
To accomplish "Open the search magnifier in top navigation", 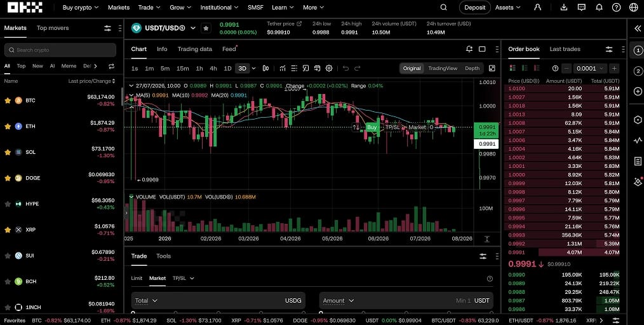I will (x=443, y=8).
